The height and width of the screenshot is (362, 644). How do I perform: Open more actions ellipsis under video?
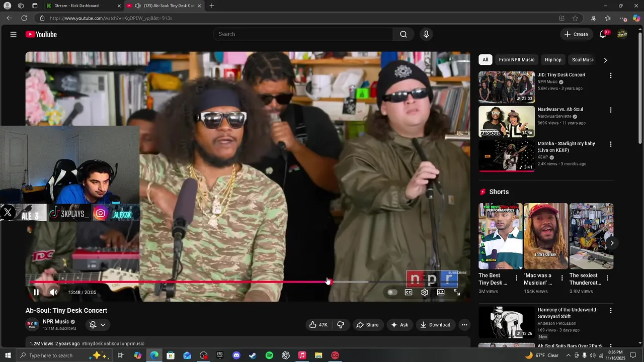464,325
